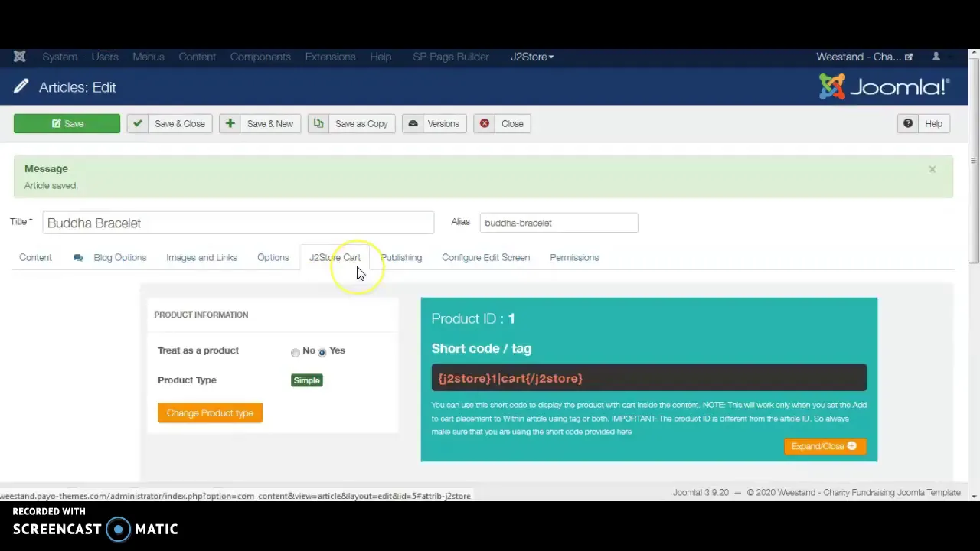Click the shortcode {j2store}1|cart{/j2store}

511,378
